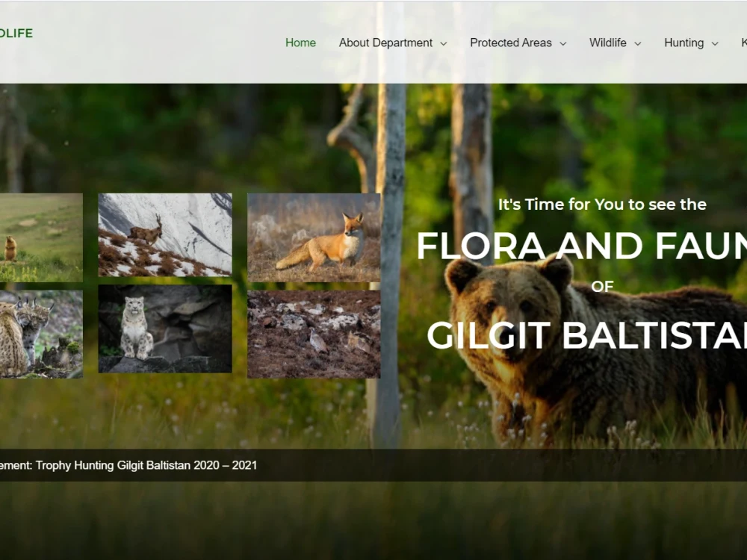Screen dimensions: 747x560
Task: Click the Wildlife site logo text
Action: pos(16,34)
